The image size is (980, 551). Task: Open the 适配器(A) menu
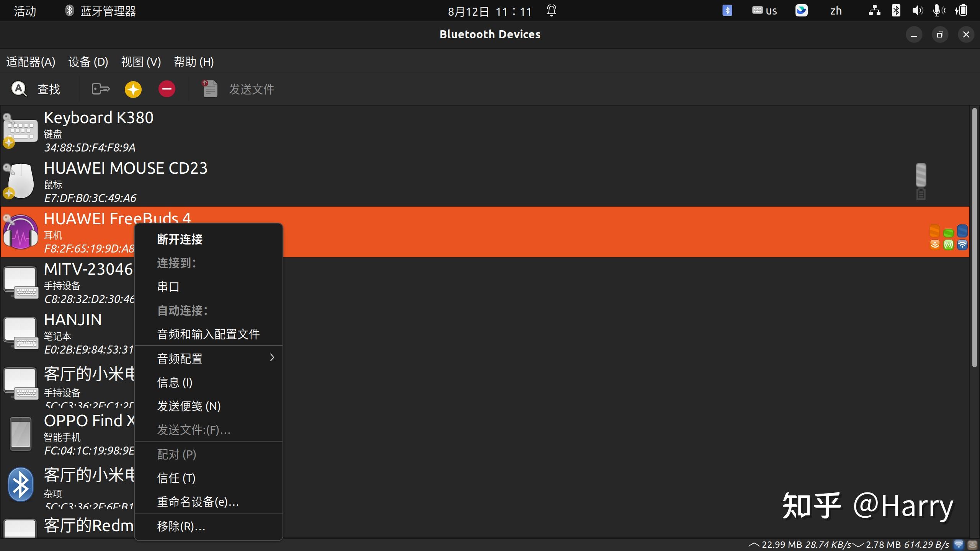coord(31,62)
